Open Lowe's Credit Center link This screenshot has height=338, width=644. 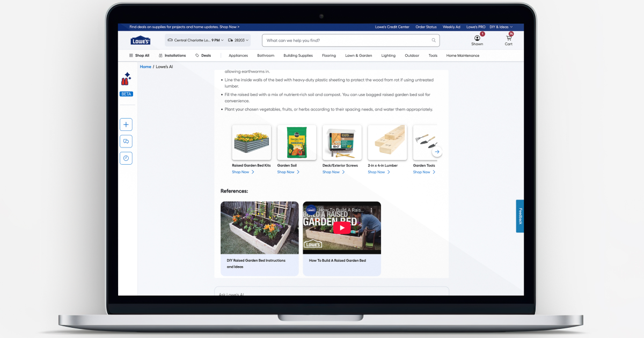392,27
